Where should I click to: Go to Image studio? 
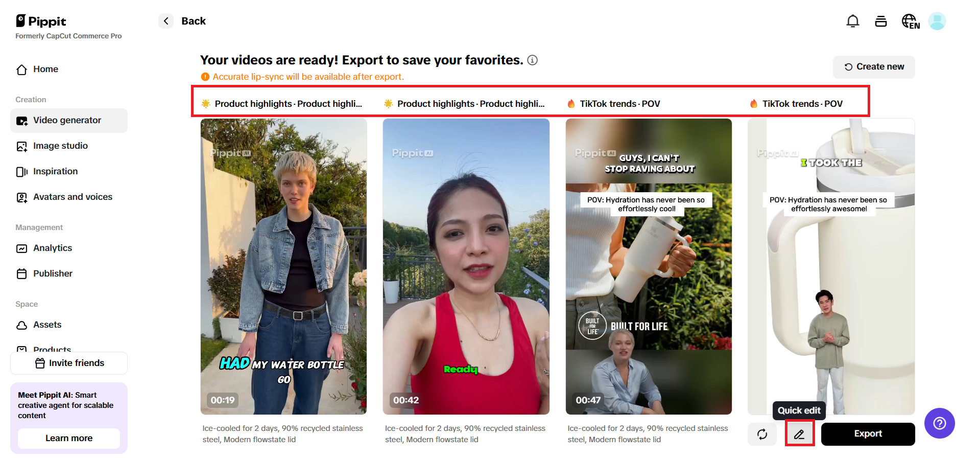[60, 146]
